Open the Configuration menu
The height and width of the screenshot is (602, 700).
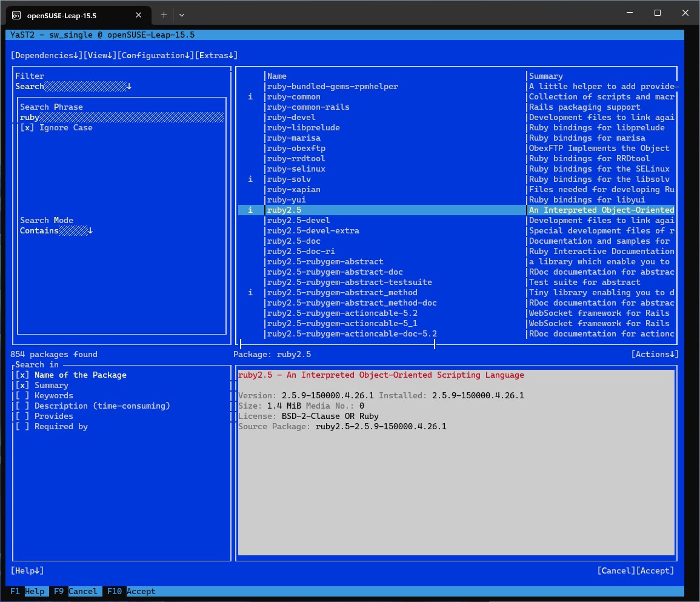pos(156,55)
